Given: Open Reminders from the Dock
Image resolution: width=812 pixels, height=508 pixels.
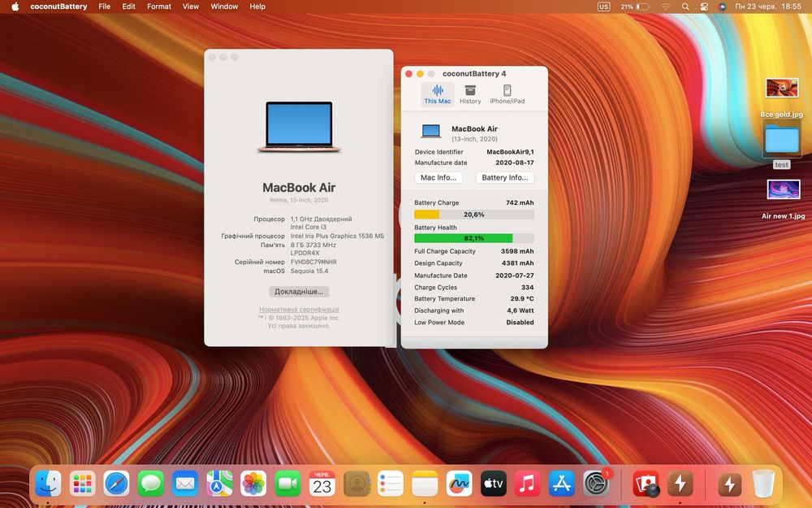Looking at the screenshot, I should click(391, 484).
